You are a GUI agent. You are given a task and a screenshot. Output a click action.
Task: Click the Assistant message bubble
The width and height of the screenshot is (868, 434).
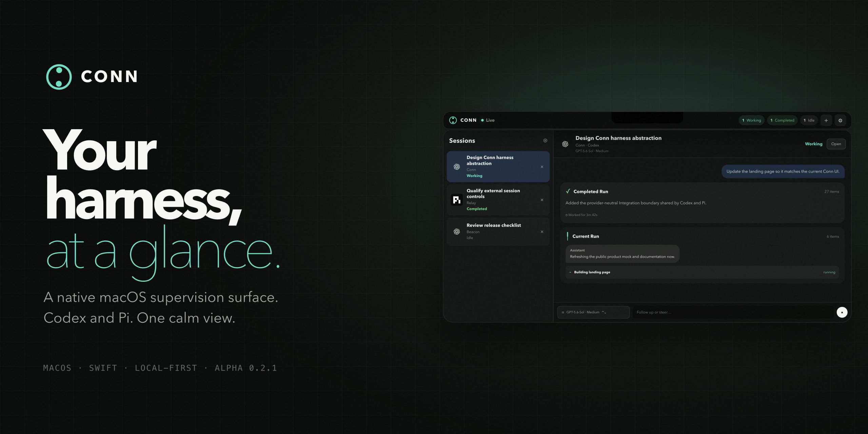pyautogui.click(x=623, y=254)
